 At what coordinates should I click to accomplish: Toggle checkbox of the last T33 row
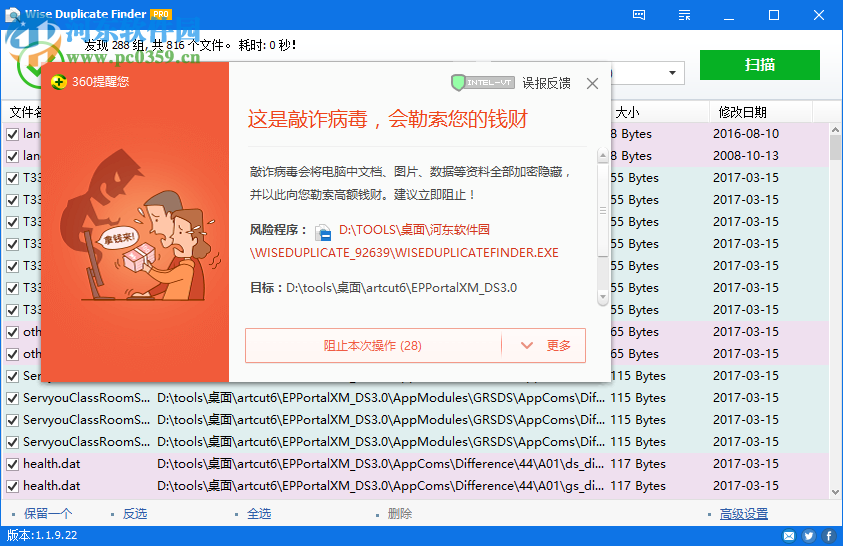point(12,311)
